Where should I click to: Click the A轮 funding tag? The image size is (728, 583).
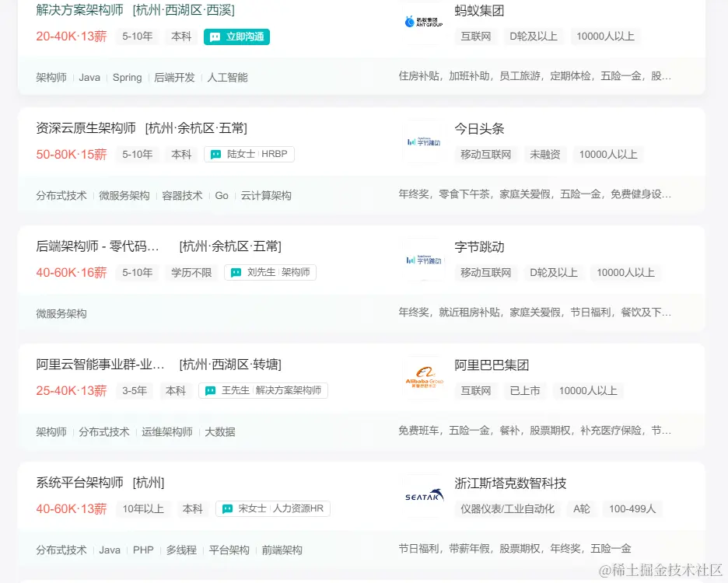coord(582,509)
